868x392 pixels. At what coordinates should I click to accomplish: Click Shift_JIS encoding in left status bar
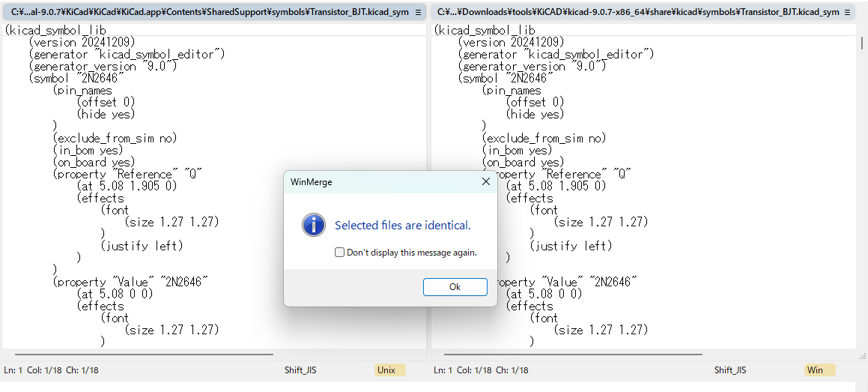[x=300, y=370]
